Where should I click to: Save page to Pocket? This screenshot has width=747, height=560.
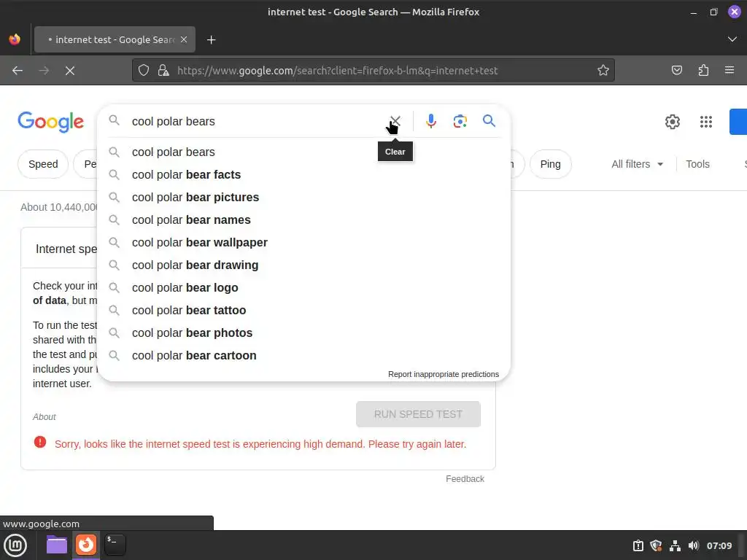point(676,71)
